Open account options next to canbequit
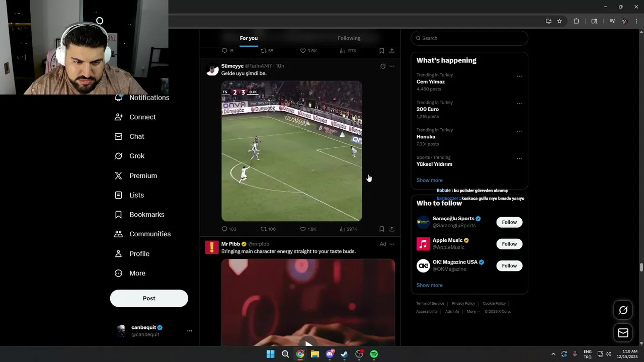The height and width of the screenshot is (362, 644). (190, 331)
